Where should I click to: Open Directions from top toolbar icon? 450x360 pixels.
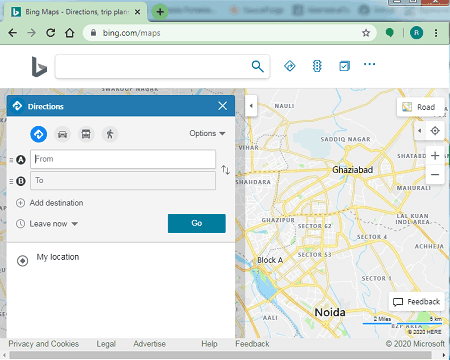pos(290,66)
